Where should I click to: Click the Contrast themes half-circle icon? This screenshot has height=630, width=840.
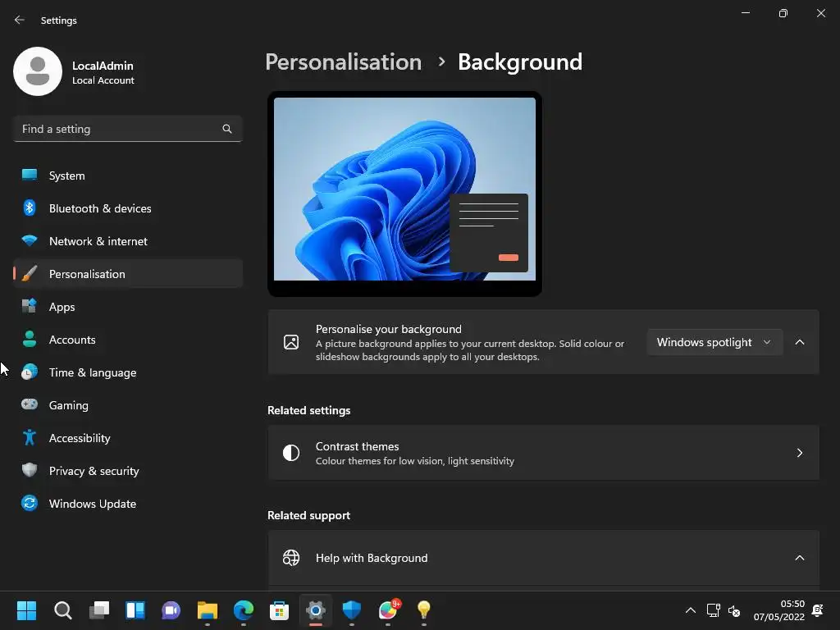coord(291,453)
